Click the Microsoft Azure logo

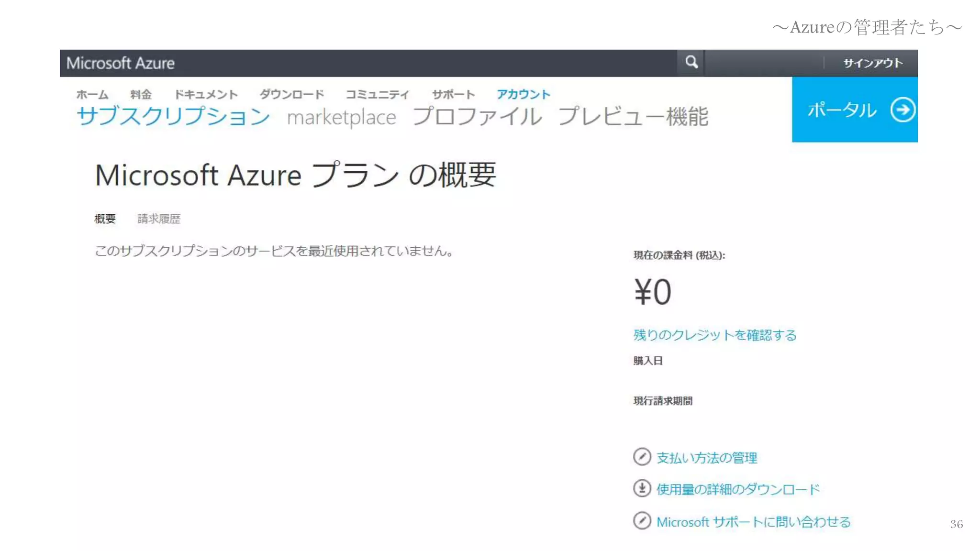pos(121,63)
